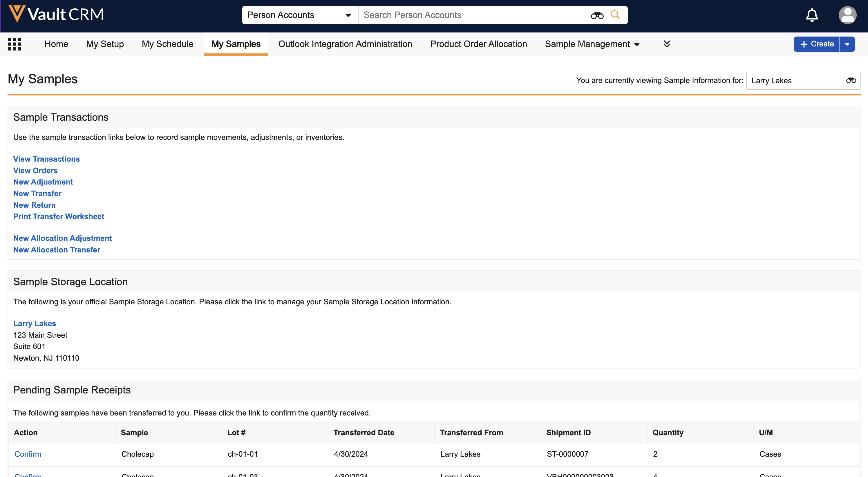868x477 pixels.
Task: Confirm the Cholecap ch-01-01 receipt
Action: [x=28, y=454]
